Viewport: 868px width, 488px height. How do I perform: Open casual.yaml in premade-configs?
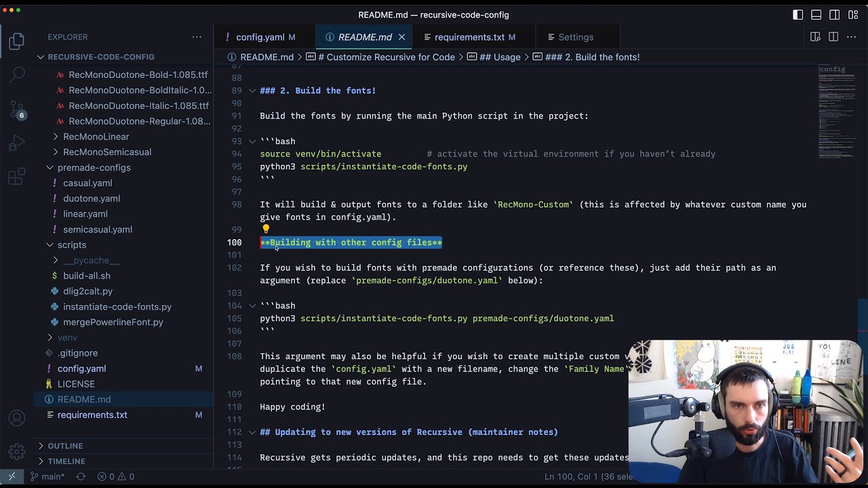click(x=87, y=183)
